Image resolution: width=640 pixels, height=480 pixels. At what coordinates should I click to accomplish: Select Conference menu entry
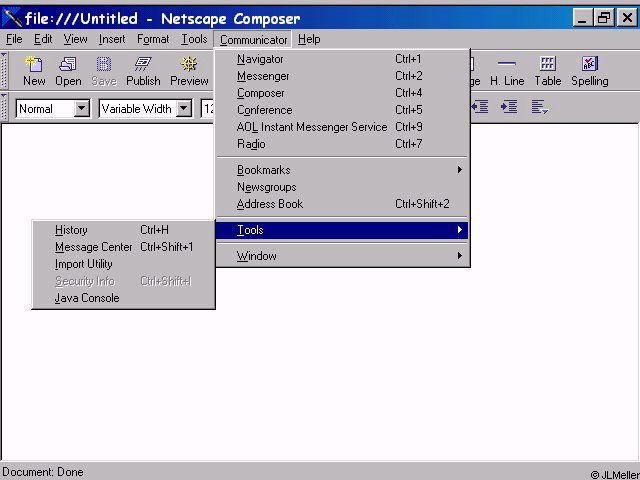342,110
